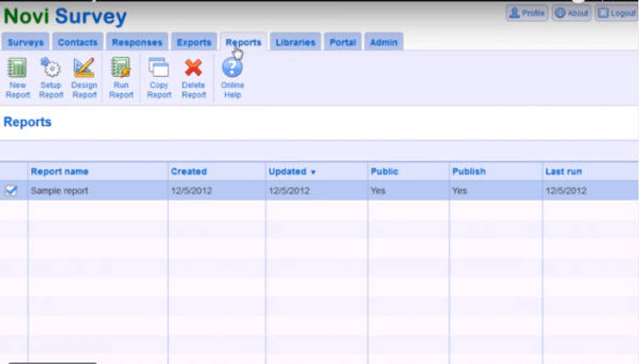
Task: Select the Sample report row name
Action: [x=59, y=191]
